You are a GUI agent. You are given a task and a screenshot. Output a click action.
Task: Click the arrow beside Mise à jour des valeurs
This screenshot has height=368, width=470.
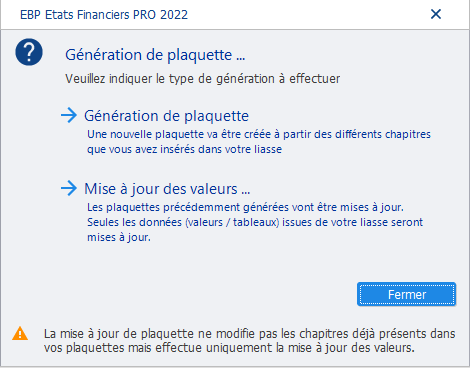[x=69, y=188]
